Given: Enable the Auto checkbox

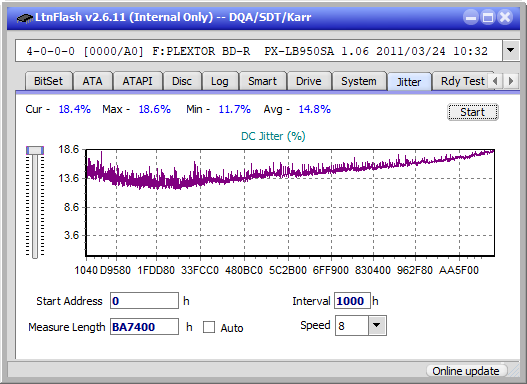Looking at the screenshot, I should click(209, 327).
